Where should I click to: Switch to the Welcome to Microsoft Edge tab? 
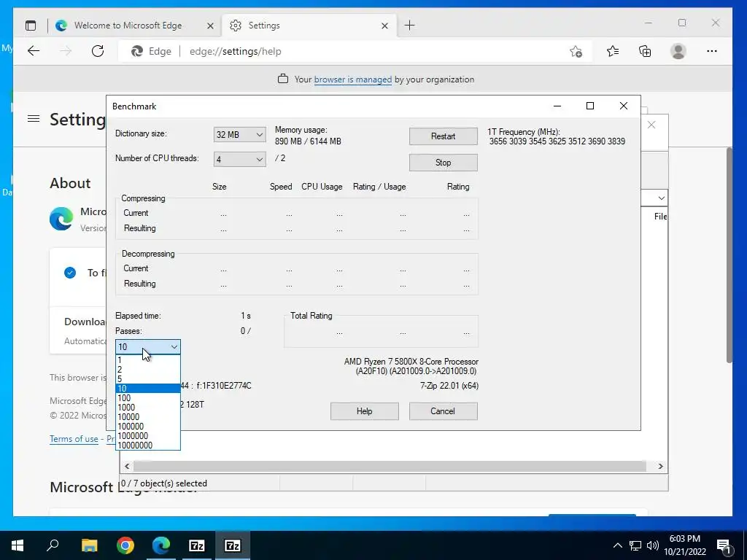pyautogui.click(x=128, y=26)
